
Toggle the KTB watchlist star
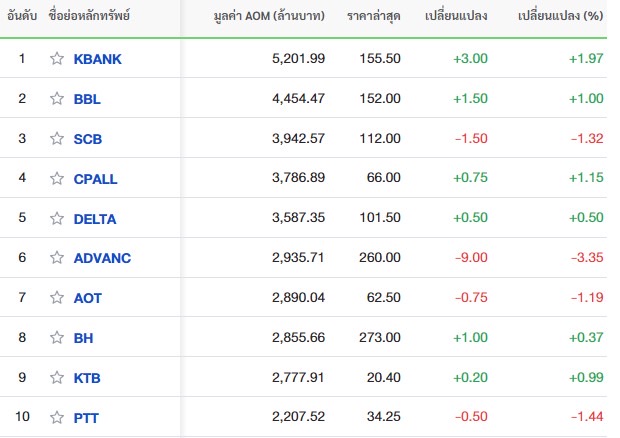pyautogui.click(x=57, y=378)
